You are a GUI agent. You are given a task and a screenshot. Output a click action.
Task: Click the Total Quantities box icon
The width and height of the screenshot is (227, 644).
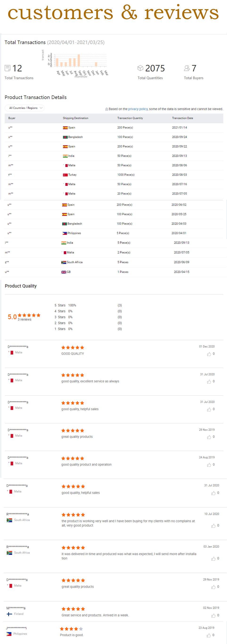point(140,68)
